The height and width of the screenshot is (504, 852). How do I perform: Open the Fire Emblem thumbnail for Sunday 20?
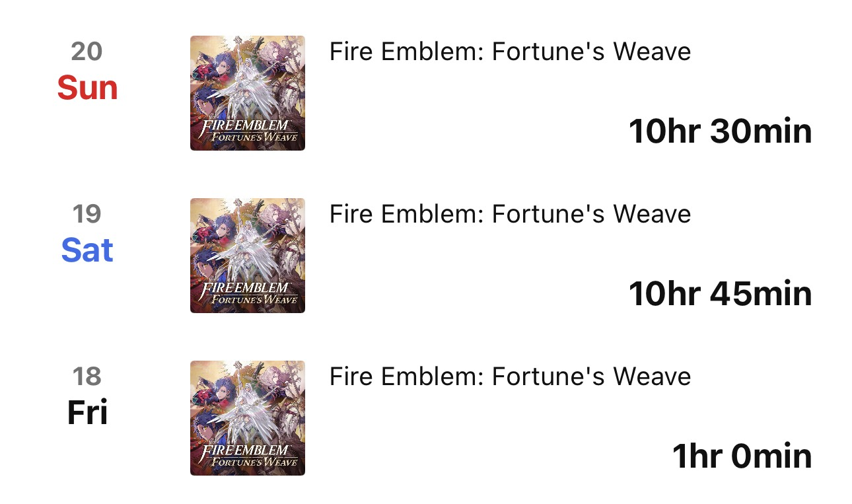coord(248,93)
